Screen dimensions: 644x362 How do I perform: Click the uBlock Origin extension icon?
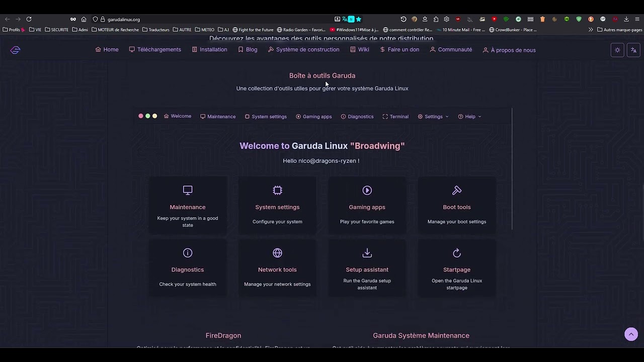pyautogui.click(x=458, y=19)
